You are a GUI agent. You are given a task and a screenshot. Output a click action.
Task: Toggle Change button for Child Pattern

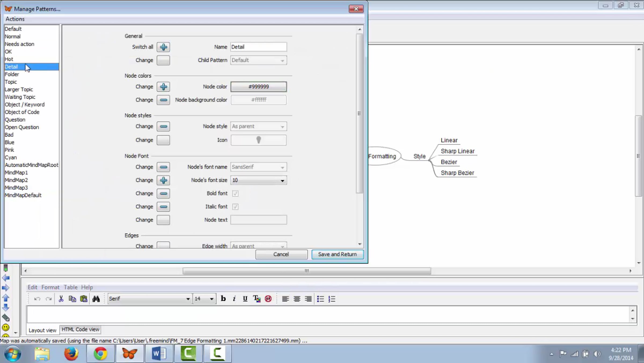[163, 60]
